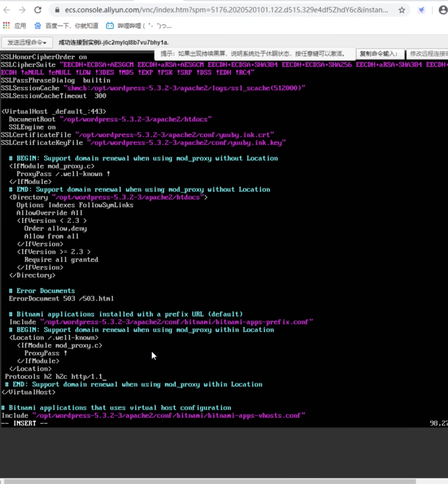
Task: Click the <VirtualHost _default_:443> line
Action: pos(54,112)
